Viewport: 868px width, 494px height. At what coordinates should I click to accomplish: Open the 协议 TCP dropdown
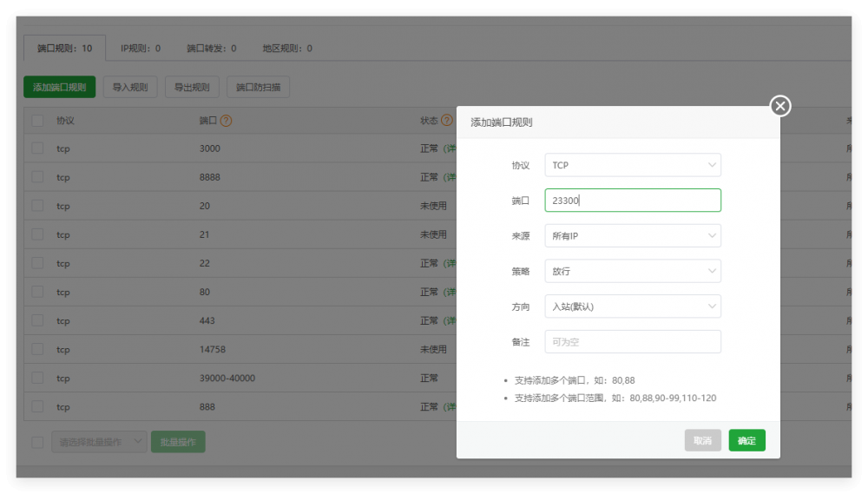632,165
